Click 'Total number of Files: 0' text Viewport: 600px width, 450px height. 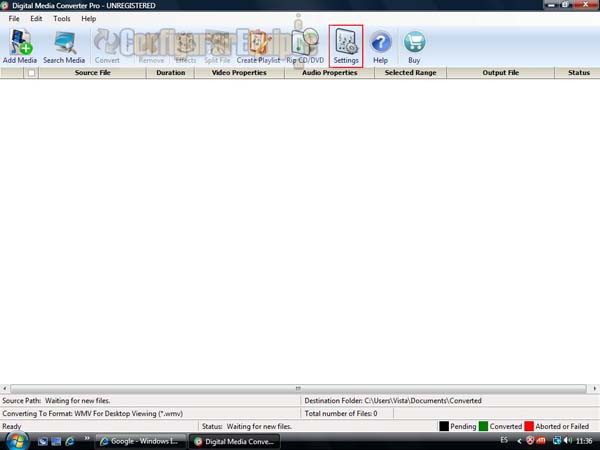[341, 414]
